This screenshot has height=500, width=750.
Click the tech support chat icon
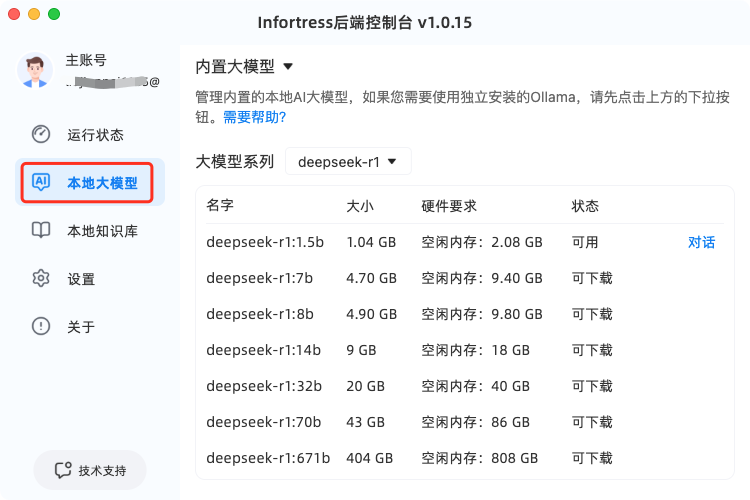point(63,470)
